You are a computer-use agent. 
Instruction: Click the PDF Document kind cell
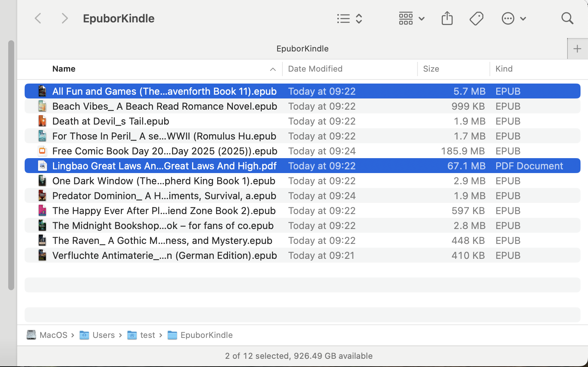[x=529, y=166]
